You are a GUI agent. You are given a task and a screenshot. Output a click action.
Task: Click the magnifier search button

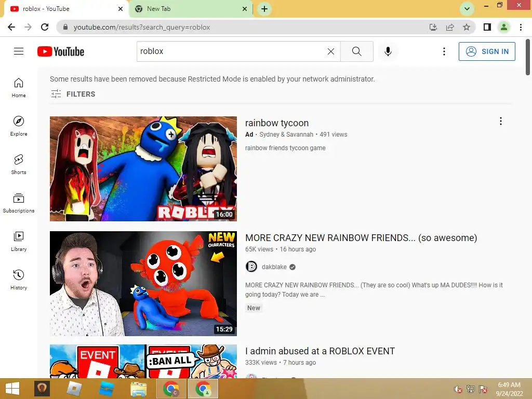pos(356,51)
